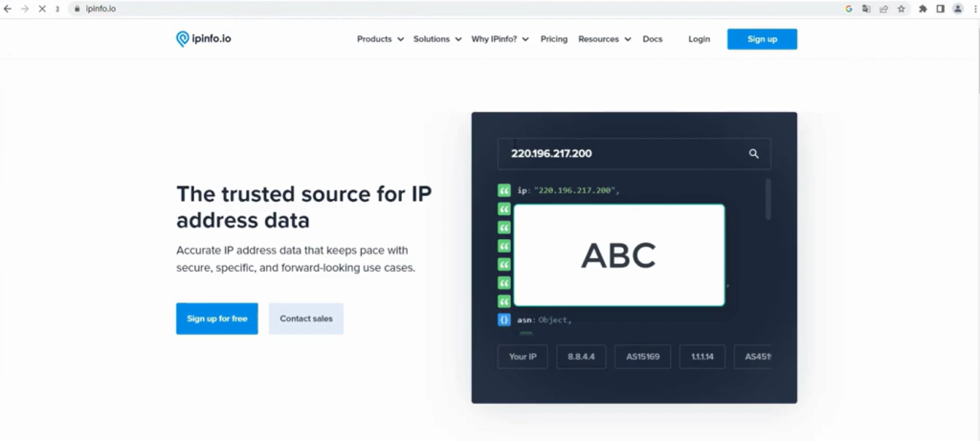Click the padlock site info icon
This screenshot has width=980, height=441.
click(x=77, y=9)
